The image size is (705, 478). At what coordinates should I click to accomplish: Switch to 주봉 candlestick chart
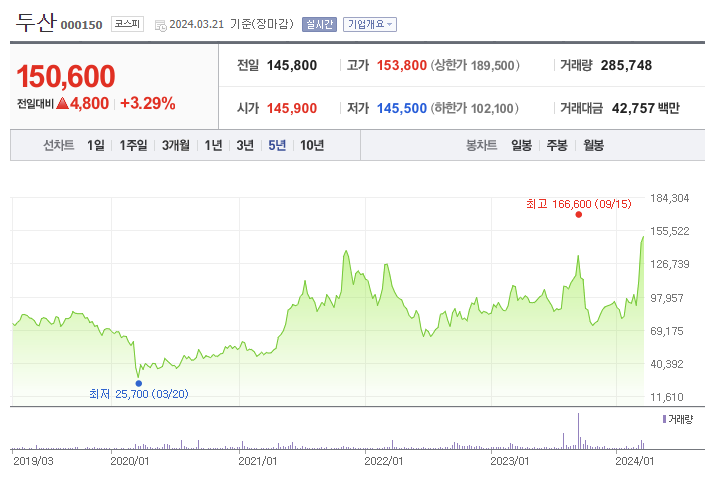(x=557, y=145)
